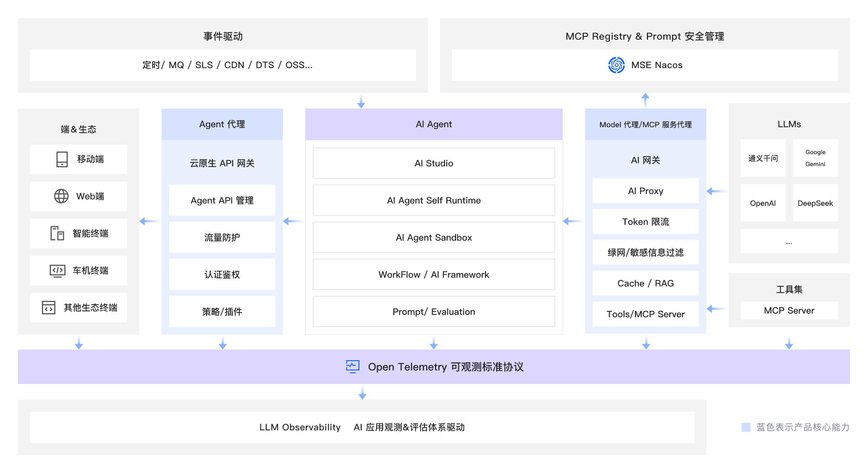
Task: Toggle the 绿网/敏感信息过滤 block
Action: [x=645, y=252]
